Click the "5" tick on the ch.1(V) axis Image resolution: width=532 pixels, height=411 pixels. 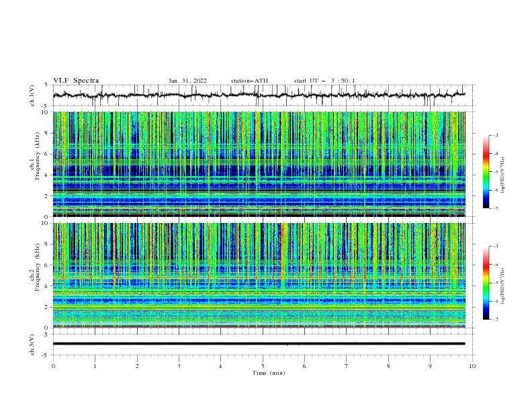[47, 85]
